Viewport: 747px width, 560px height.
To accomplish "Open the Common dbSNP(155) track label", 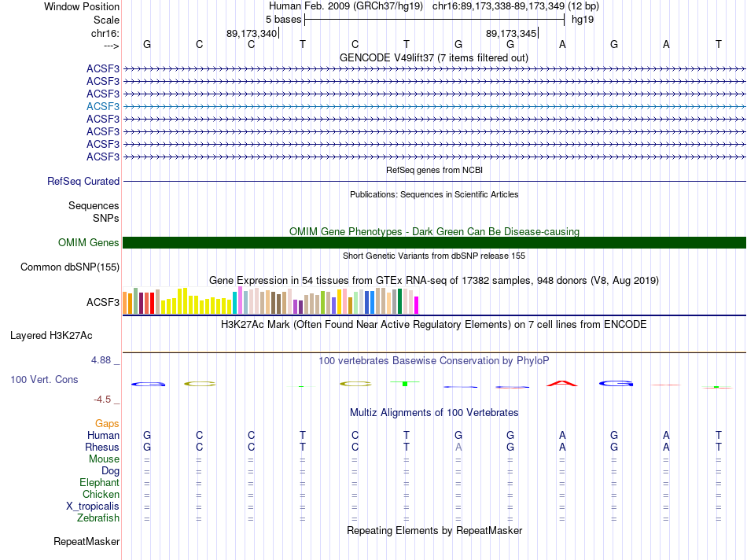I will tap(70, 267).
